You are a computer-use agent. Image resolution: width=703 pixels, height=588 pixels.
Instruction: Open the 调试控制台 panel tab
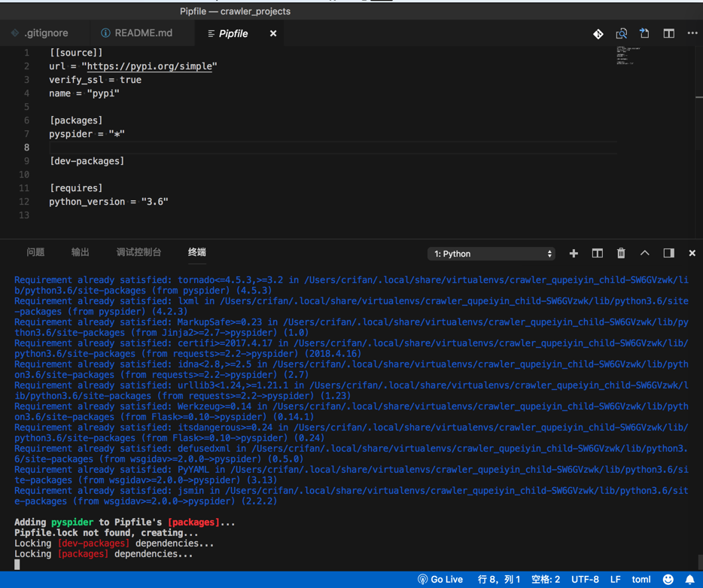point(138,252)
